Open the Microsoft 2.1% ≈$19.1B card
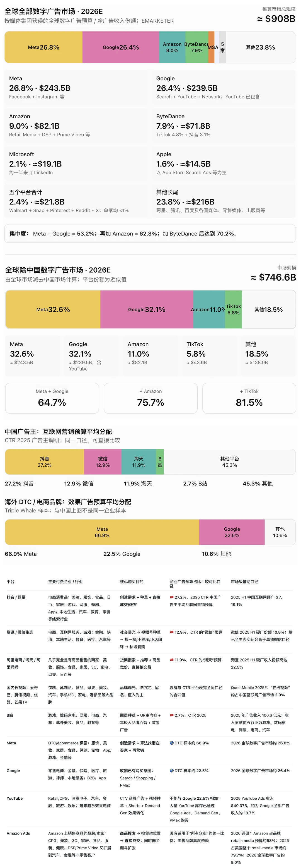301x868 pixels. pyautogui.click(x=76, y=163)
